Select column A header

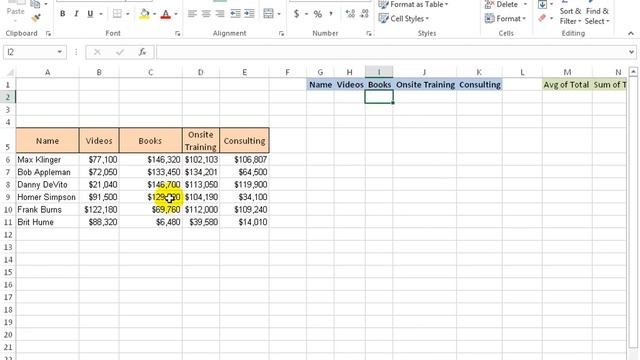coord(47,73)
